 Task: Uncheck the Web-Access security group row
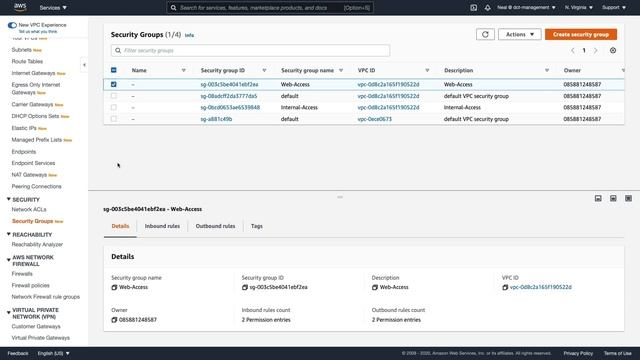pyautogui.click(x=113, y=84)
